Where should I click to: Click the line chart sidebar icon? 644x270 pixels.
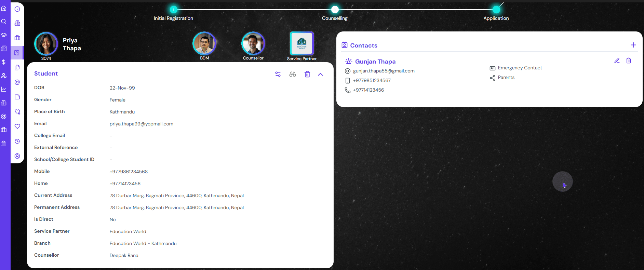pyautogui.click(x=4, y=89)
